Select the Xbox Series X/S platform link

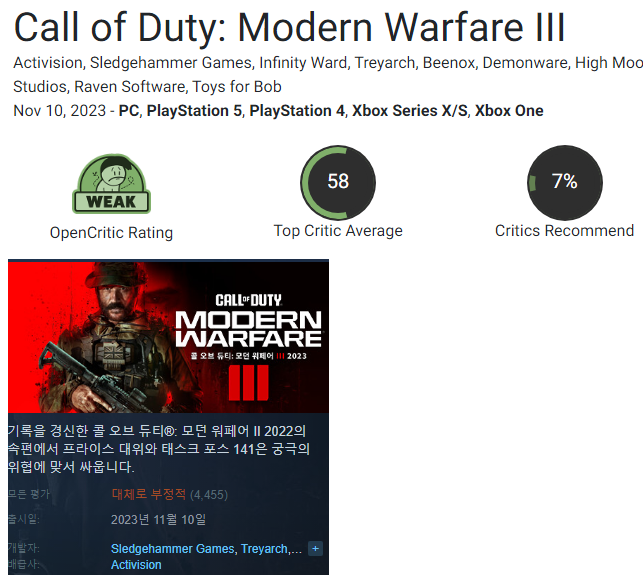point(410,111)
